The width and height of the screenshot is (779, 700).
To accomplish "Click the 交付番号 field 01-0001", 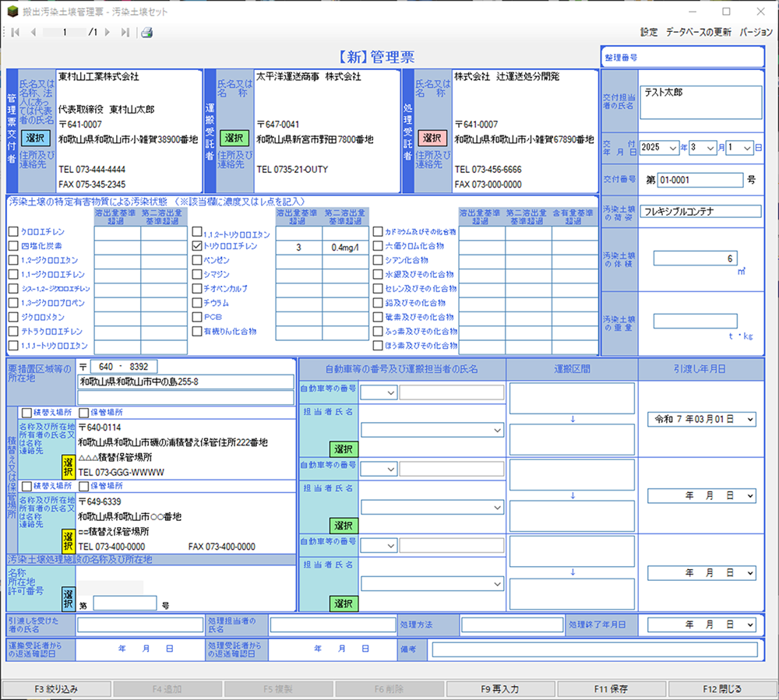I will click(x=700, y=180).
